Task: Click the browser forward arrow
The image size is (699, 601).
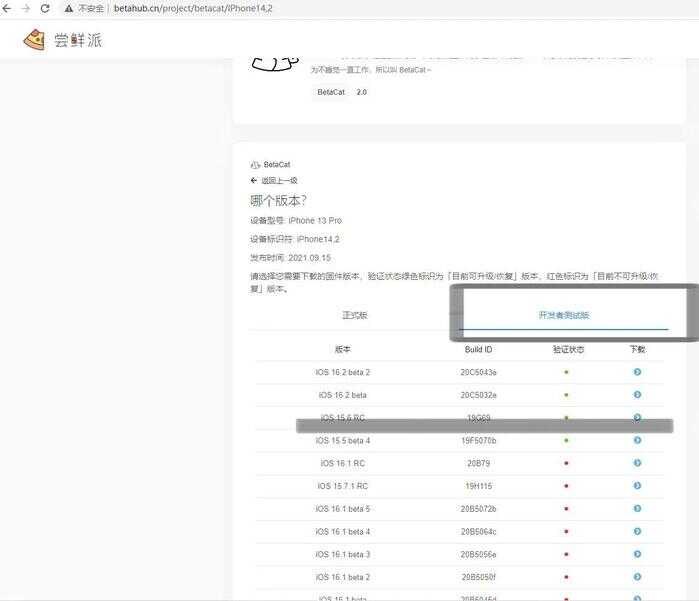Action: click(26, 8)
